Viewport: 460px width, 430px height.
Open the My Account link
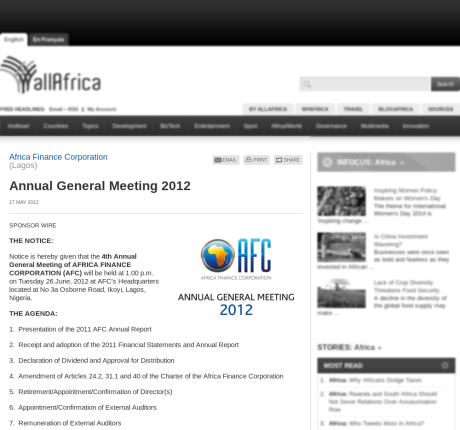click(102, 109)
